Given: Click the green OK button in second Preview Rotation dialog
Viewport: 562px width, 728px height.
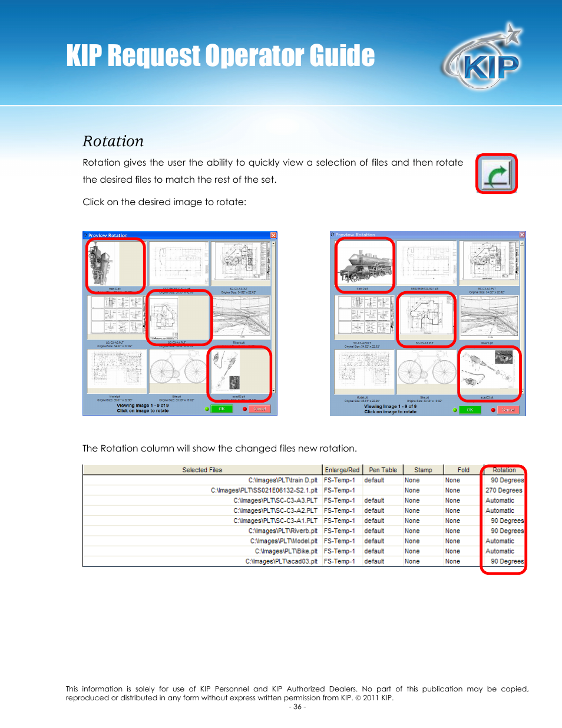Looking at the screenshot, I should coord(470,410).
